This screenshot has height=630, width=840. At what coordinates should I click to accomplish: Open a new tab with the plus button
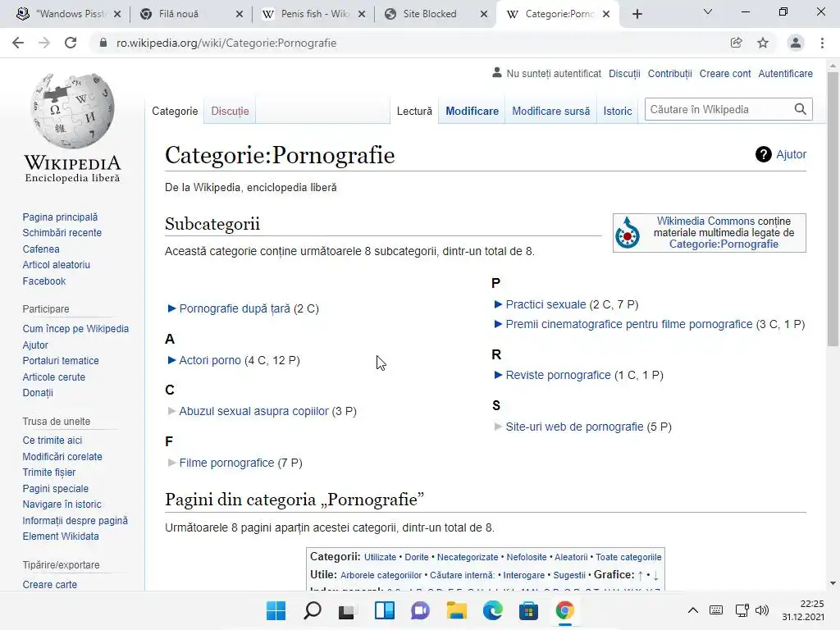point(637,14)
